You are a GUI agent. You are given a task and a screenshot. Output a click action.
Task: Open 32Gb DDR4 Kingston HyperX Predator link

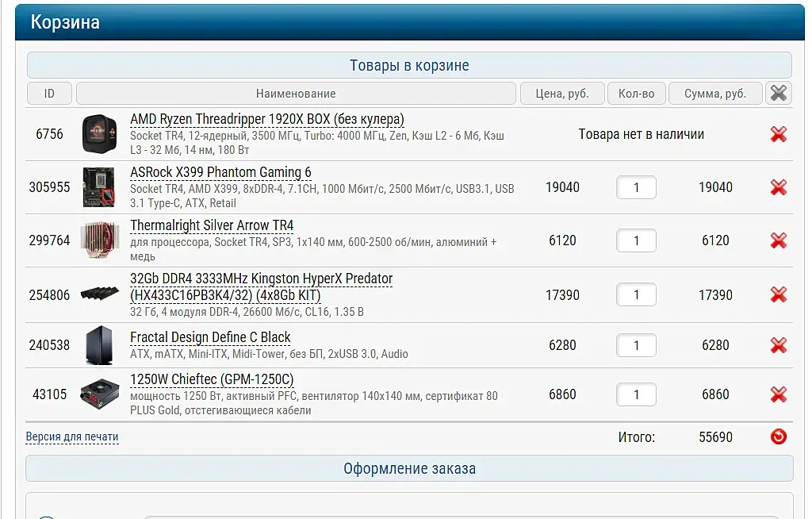coord(262,286)
